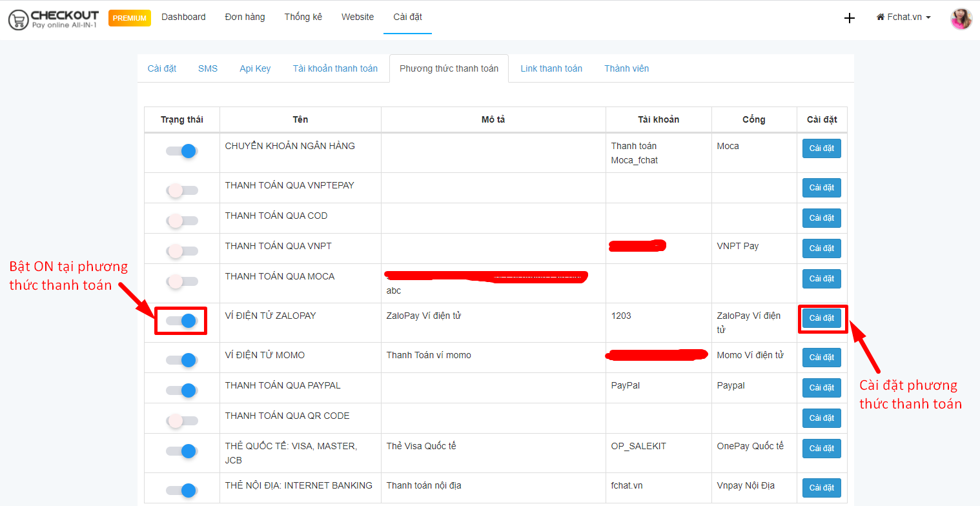Enable Thanh toán qua MOCA toggle

coord(182,281)
